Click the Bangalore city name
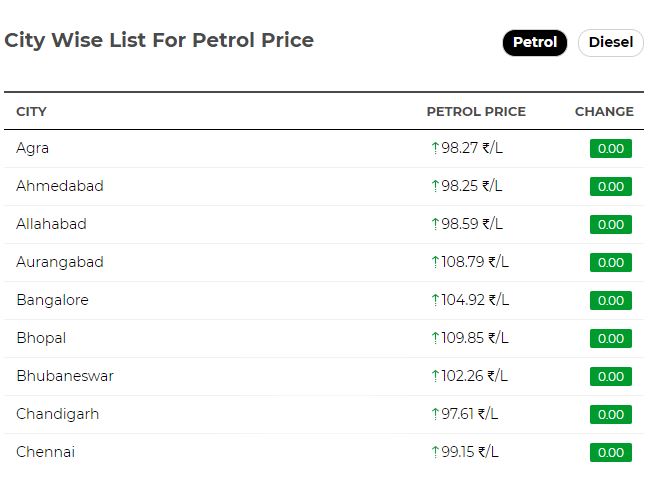660x486 pixels. click(53, 300)
